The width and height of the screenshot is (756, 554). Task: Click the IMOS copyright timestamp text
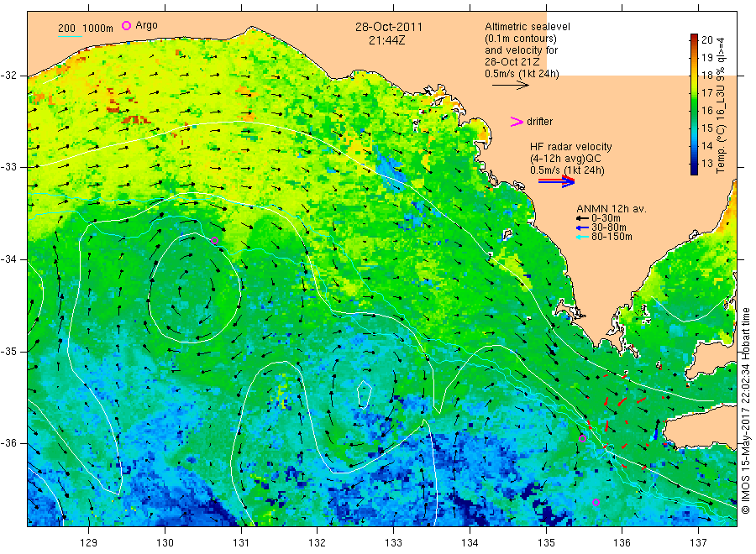tap(746, 411)
